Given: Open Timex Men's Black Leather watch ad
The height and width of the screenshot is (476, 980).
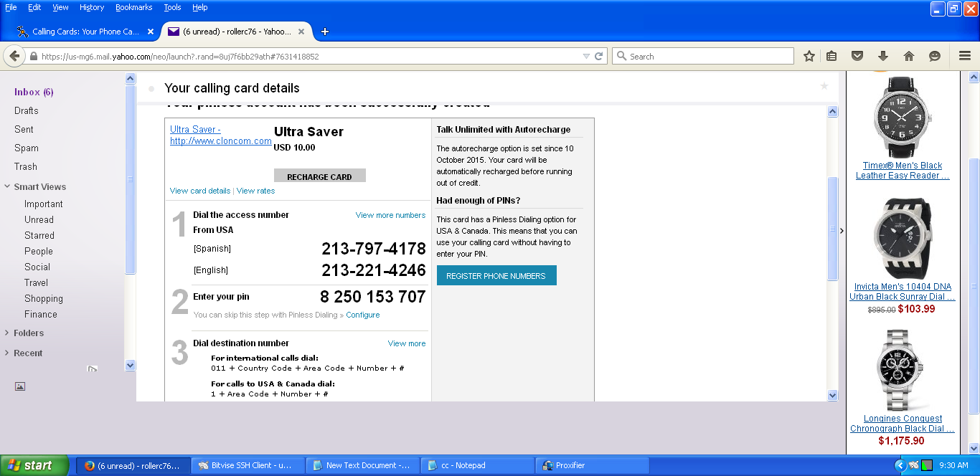Looking at the screenshot, I should click(x=903, y=170).
